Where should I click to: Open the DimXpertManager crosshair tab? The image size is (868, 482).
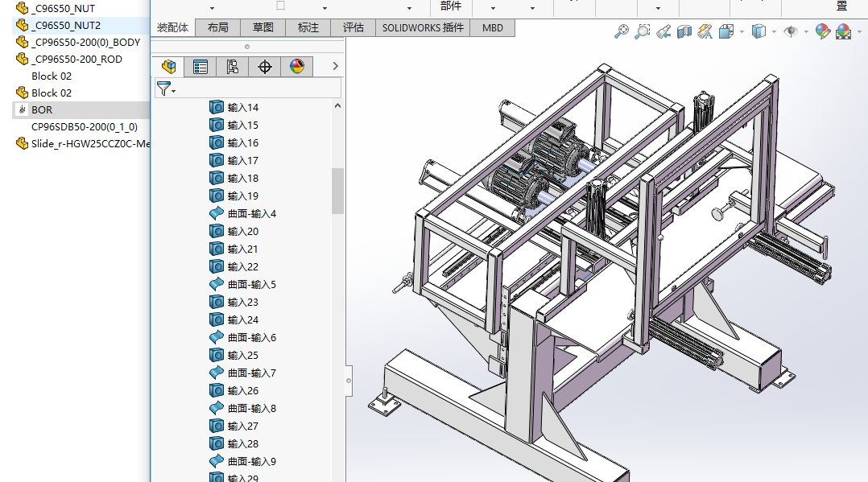click(x=265, y=67)
